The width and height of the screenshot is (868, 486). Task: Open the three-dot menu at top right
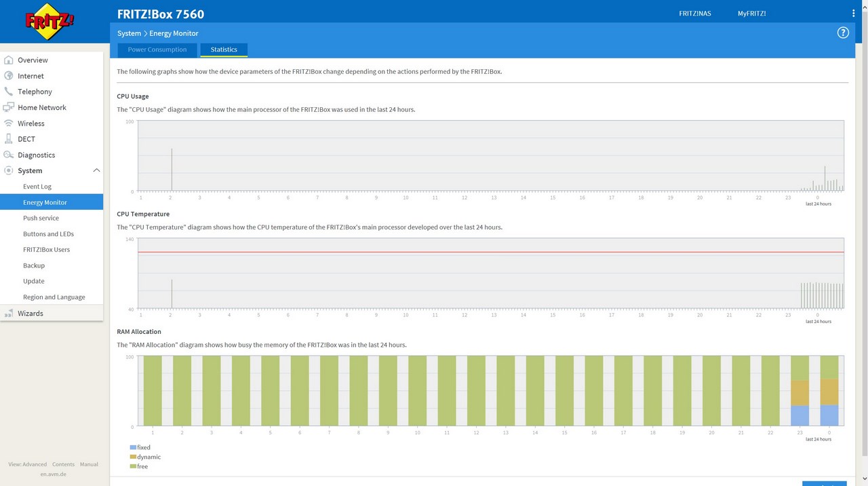coord(854,14)
